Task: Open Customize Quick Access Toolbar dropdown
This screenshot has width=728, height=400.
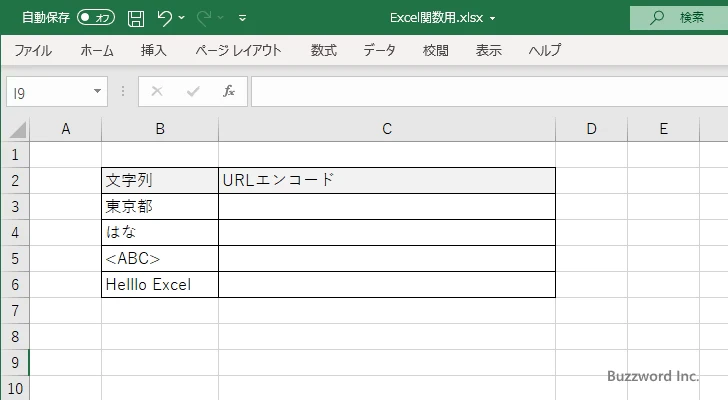Action: (x=242, y=18)
